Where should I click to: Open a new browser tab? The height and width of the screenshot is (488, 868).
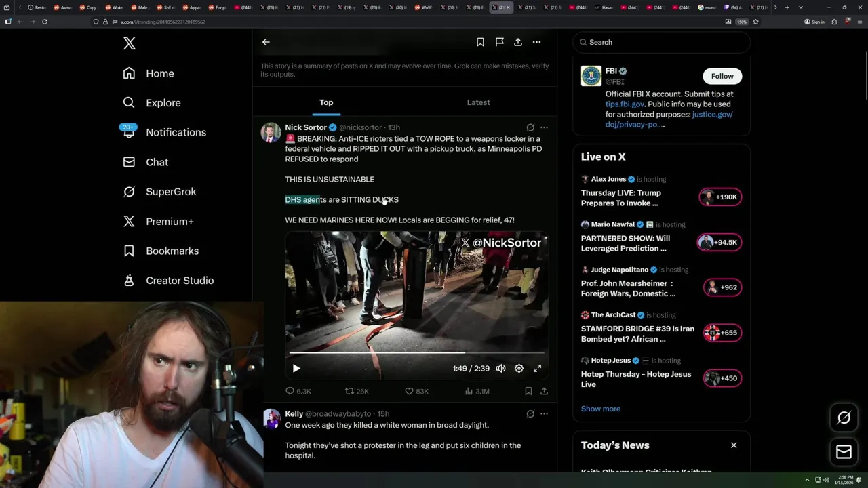pos(787,7)
